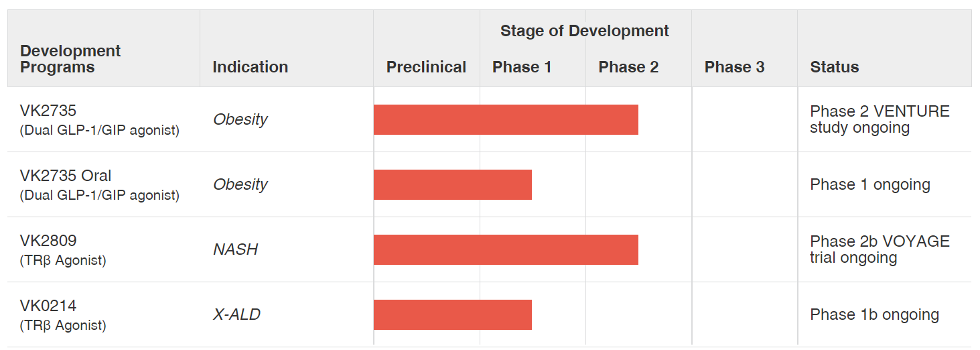The width and height of the screenshot is (980, 350).
Task: Click the VK2735 Oral red progress bar
Action: (452, 184)
